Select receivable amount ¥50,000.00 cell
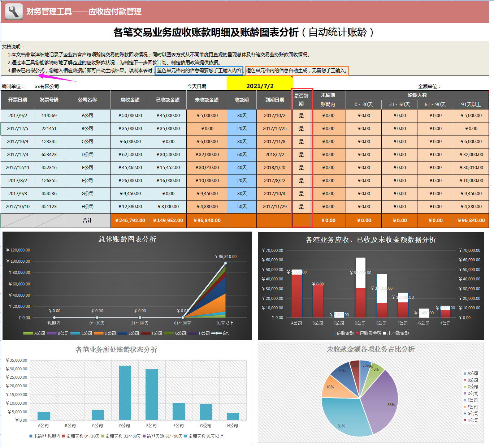The width and height of the screenshot is (494, 448). coord(130,116)
